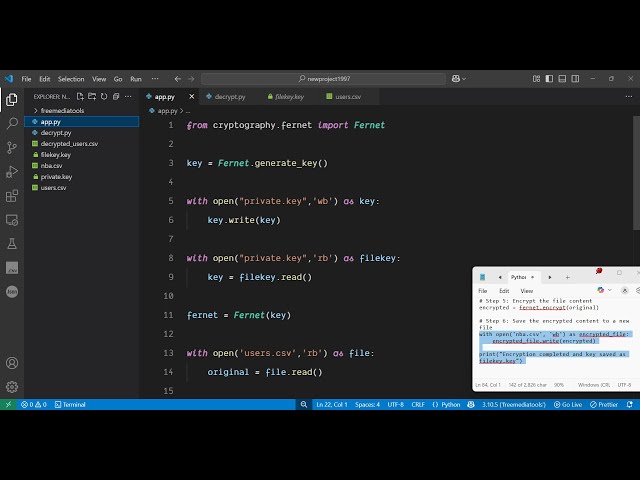Toggle the bottom panel layout button
640x480 pixels.
(562, 79)
